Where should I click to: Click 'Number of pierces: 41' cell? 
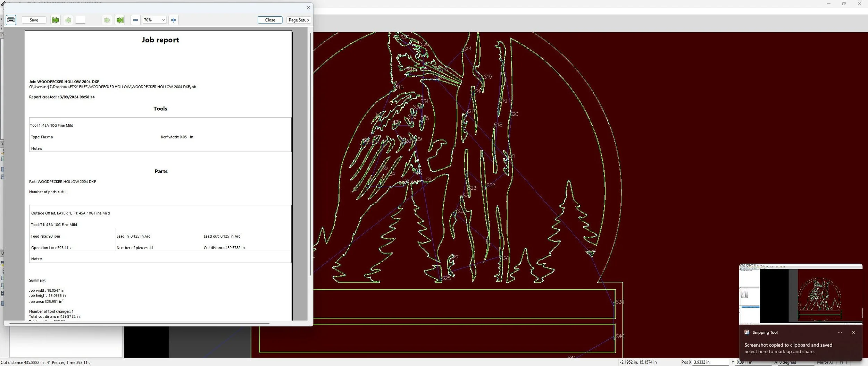pyautogui.click(x=135, y=248)
